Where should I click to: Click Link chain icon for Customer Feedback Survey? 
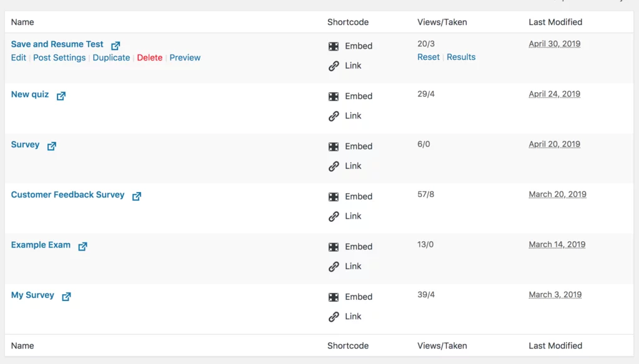(334, 216)
